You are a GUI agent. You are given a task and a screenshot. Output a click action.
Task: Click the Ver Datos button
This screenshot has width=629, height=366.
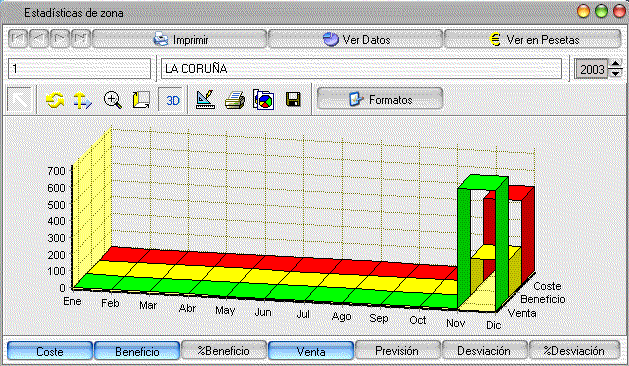tap(355, 39)
